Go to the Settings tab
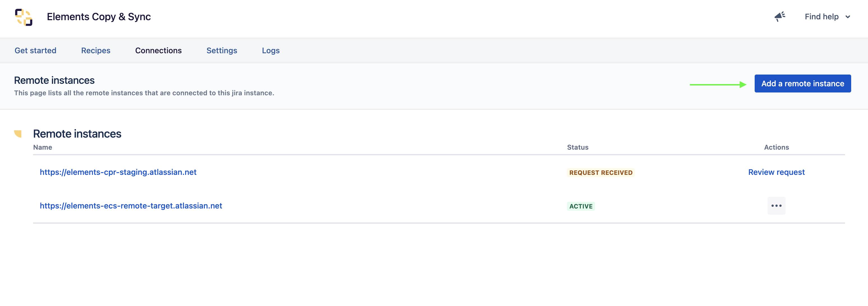 click(222, 50)
